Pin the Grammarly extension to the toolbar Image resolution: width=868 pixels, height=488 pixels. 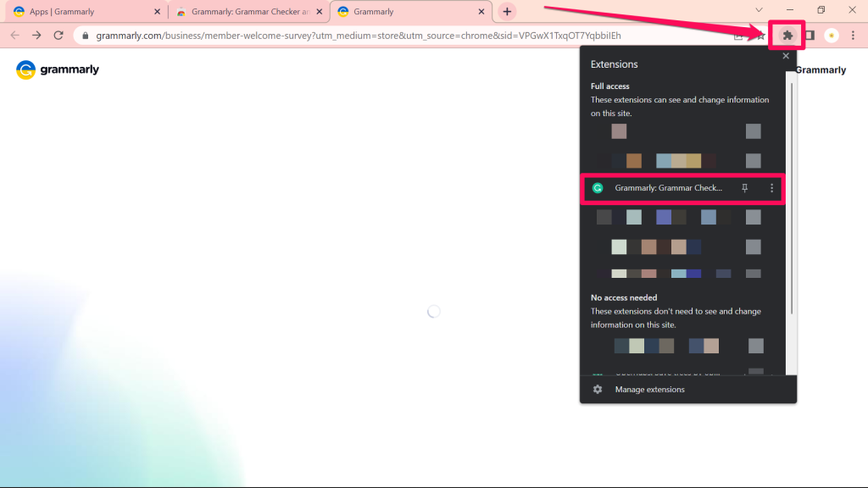click(744, 187)
